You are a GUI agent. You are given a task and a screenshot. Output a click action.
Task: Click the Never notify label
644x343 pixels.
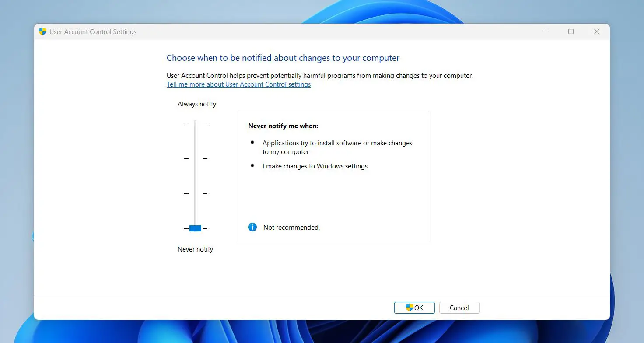point(195,249)
